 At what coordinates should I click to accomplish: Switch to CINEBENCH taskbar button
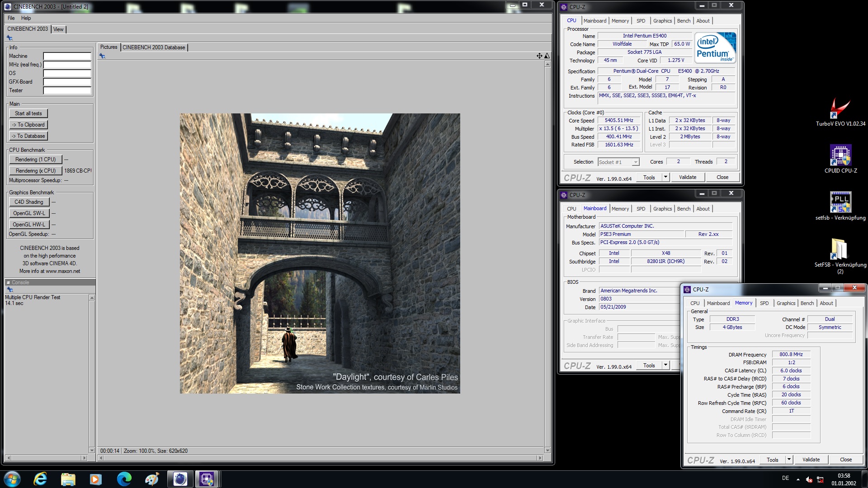coord(180,479)
